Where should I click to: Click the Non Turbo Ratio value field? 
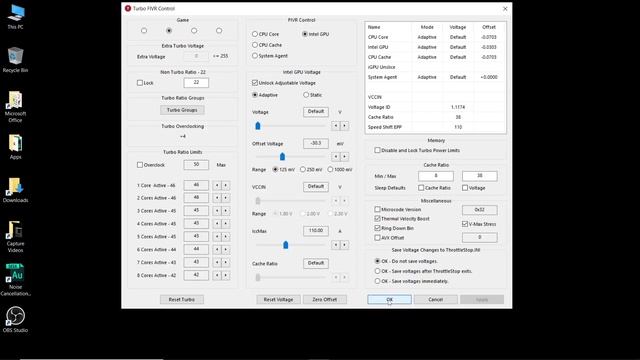pos(196,82)
